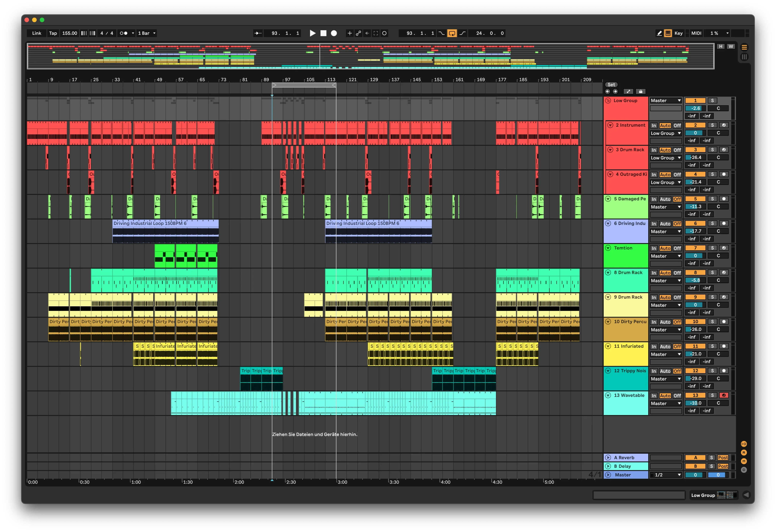Click bar 121 on the beat-time ruler
The image size is (776, 532).
pos(352,80)
